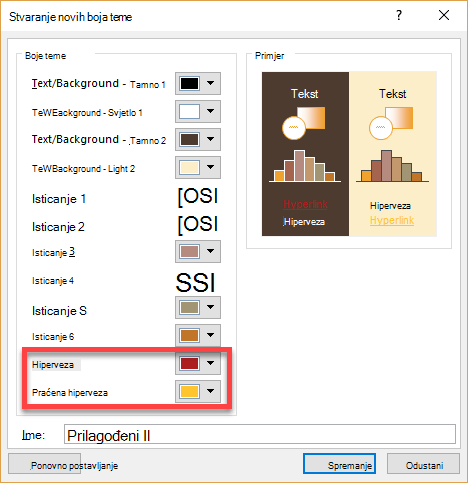This screenshot has width=468, height=483.
Task: Click Tekst heading in dark preview panel
Action: pyautogui.click(x=305, y=94)
